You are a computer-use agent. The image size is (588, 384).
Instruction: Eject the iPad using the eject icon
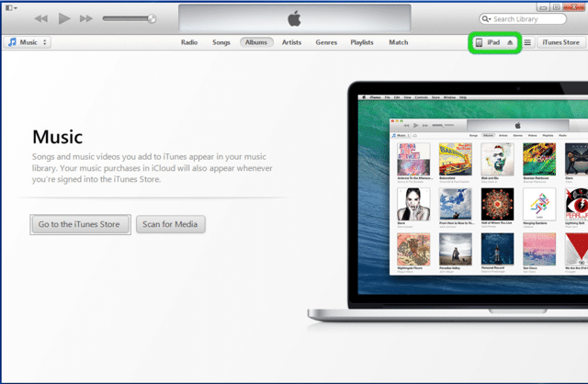coord(510,42)
